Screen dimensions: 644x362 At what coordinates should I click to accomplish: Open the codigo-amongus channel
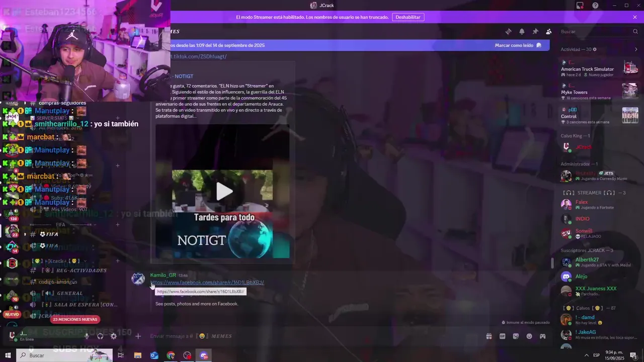[74, 282]
